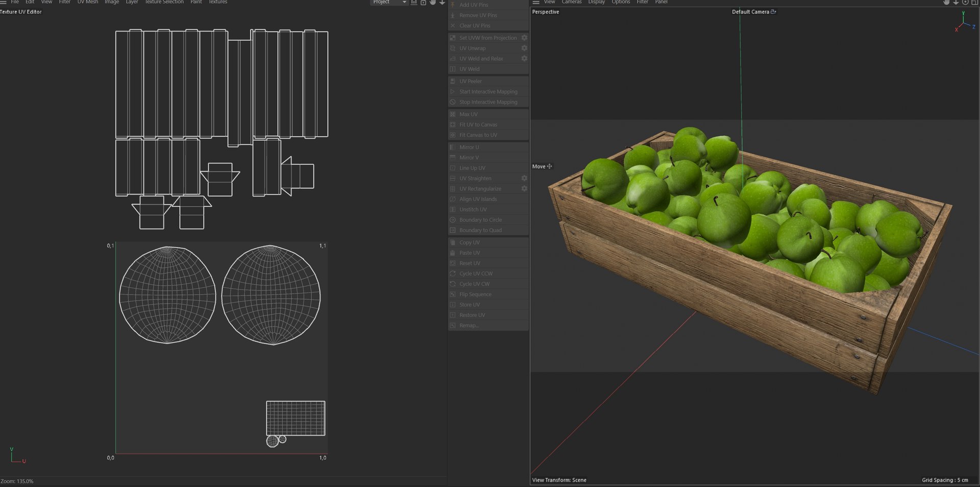This screenshot has width=980, height=487.
Task: Click Cycle UV CCW
Action: (488, 274)
